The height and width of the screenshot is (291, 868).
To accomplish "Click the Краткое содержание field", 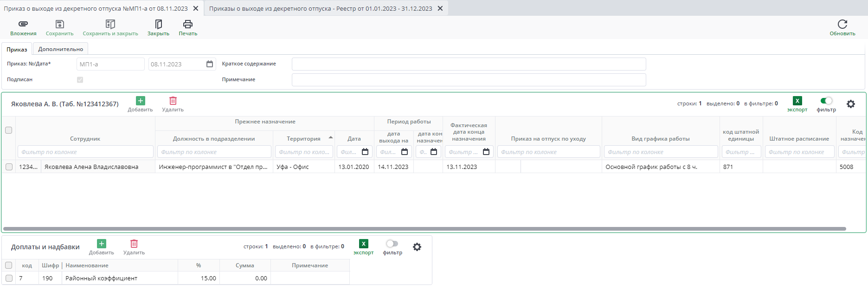I will (x=469, y=64).
